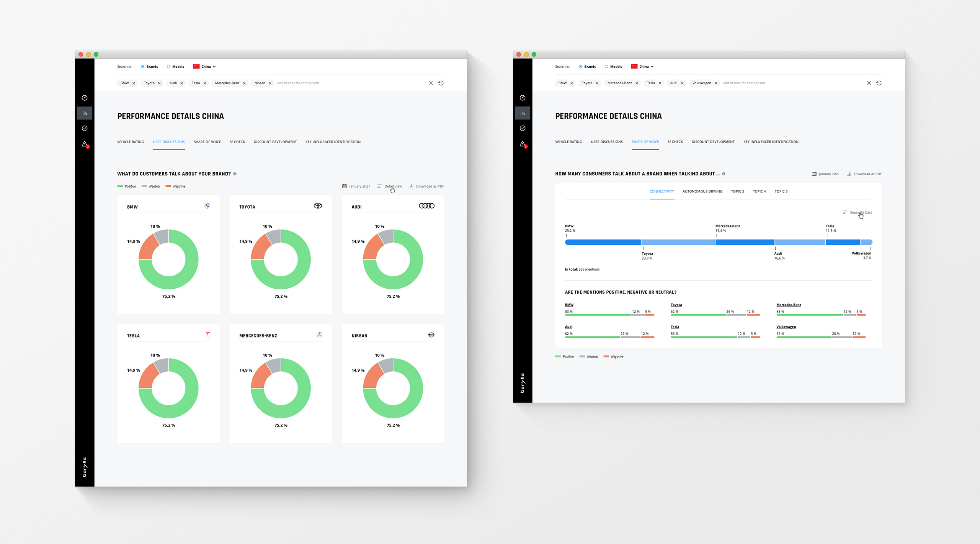Switch to Vehicle Rating tab in left window
Image resolution: width=980 pixels, height=544 pixels.
click(x=131, y=142)
